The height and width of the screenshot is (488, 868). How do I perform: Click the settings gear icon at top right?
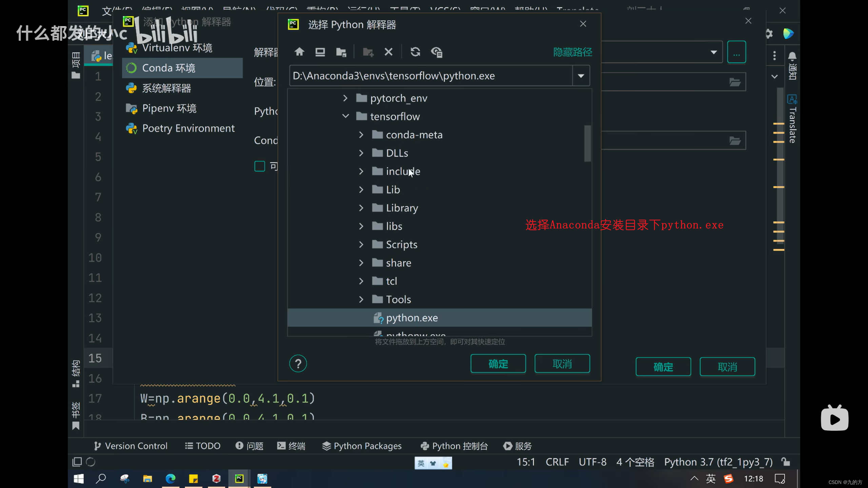769,34
